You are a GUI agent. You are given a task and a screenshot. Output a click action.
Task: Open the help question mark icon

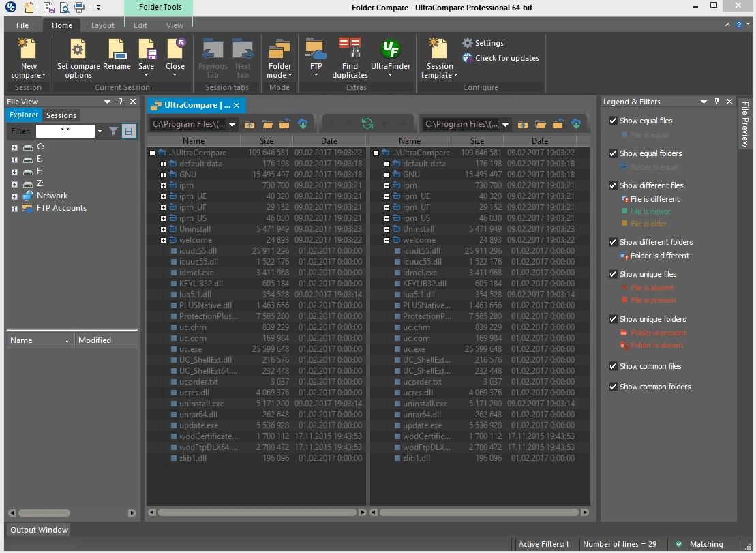(x=739, y=25)
